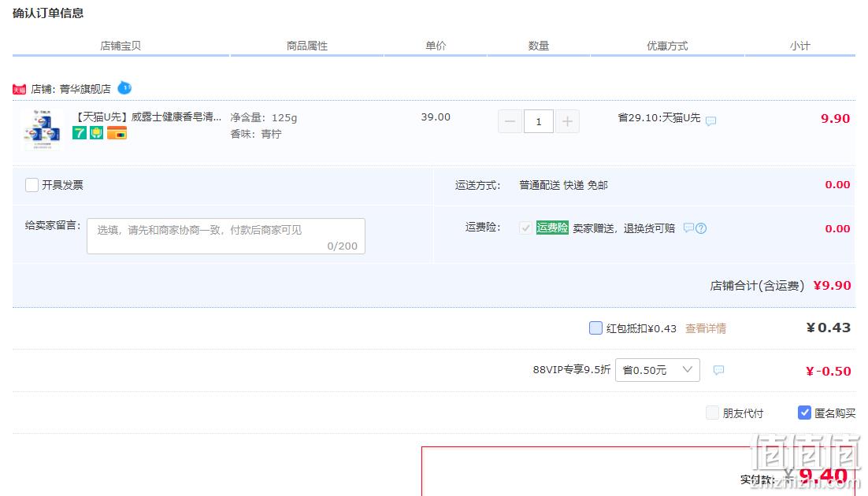Click the 普通配送 快递 免邮 shipping text
868x496 pixels.
pyautogui.click(x=563, y=185)
